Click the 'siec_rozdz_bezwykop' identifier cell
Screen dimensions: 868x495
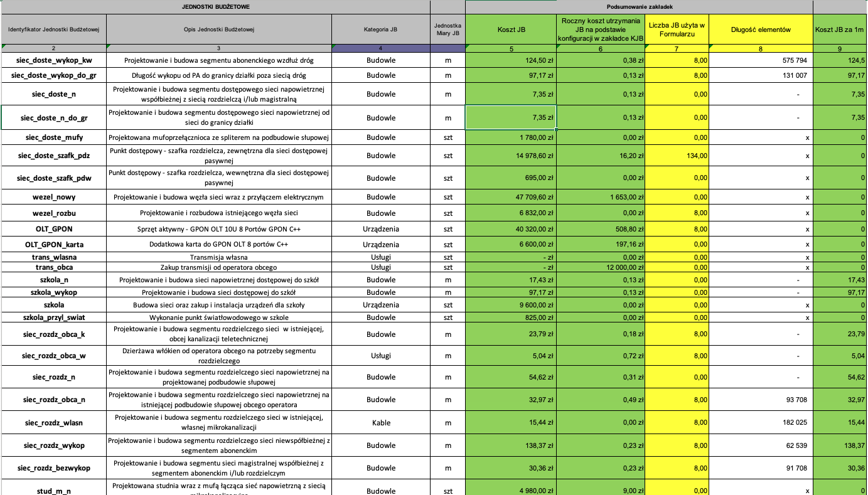pos(53,468)
